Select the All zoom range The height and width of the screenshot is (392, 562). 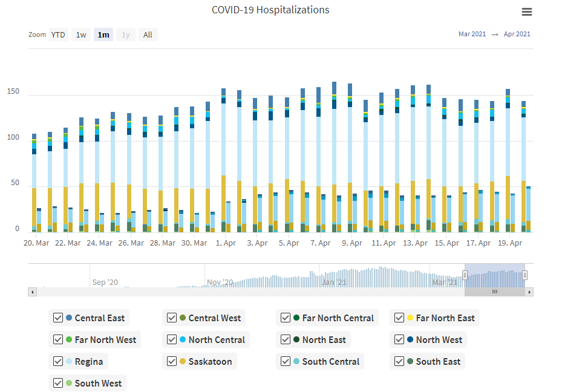148,34
